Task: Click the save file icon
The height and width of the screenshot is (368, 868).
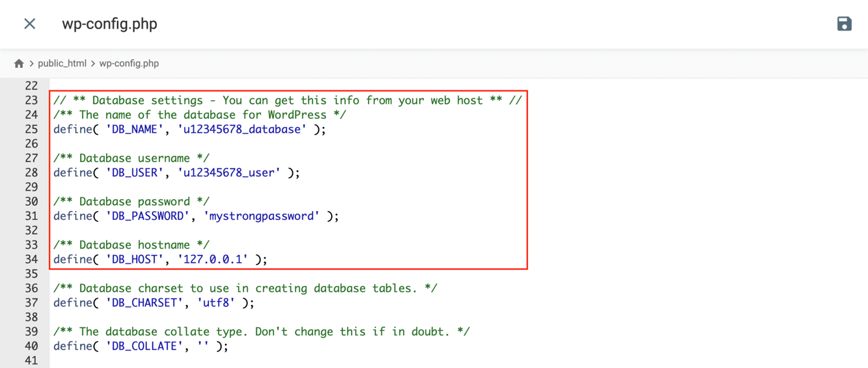Action: 844,24
